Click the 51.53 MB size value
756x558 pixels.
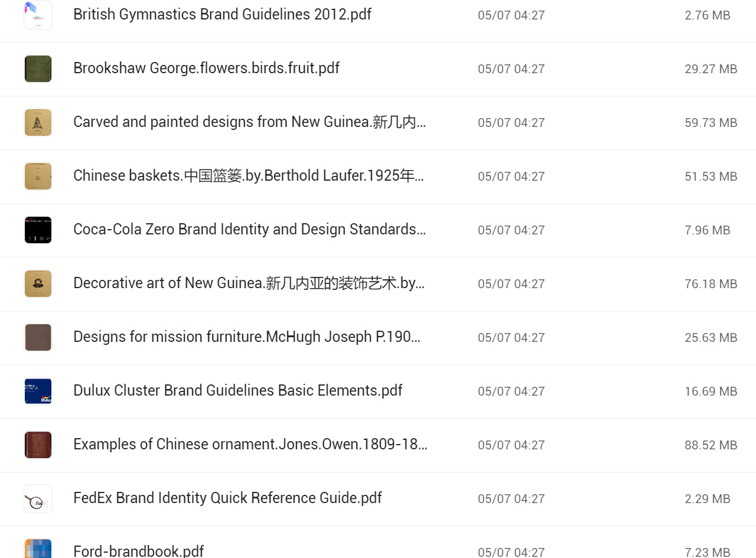tap(711, 177)
